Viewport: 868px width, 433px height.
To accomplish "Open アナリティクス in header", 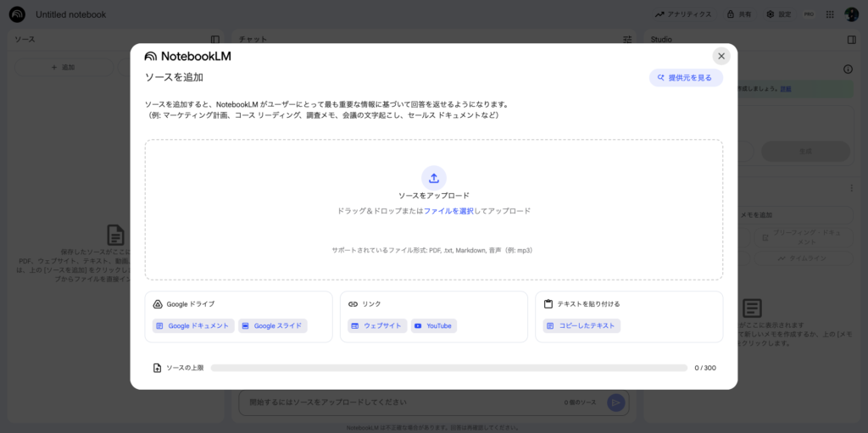I will [x=683, y=14].
